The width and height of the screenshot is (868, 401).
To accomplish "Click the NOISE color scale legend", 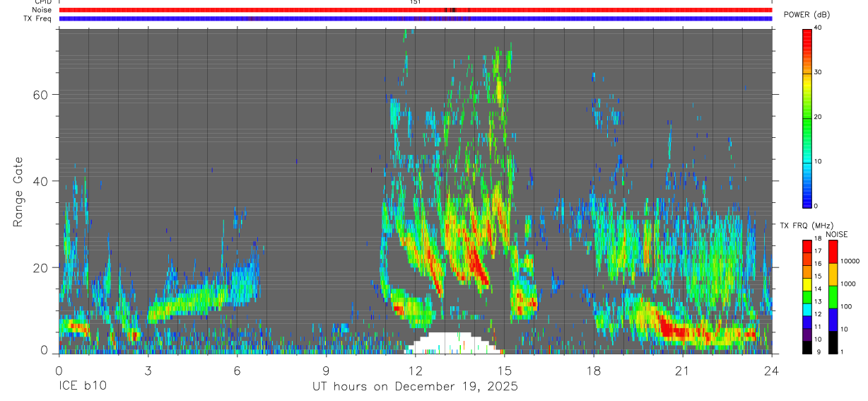I will [833, 297].
